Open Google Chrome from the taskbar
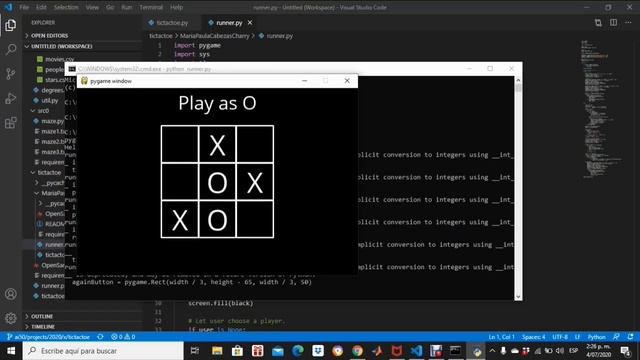This screenshot has height=360, width=640. [357, 351]
